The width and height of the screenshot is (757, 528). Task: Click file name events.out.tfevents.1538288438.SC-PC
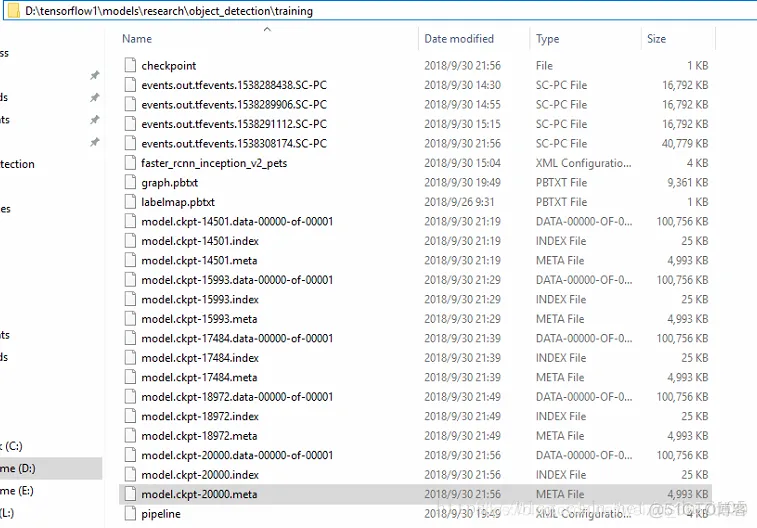[x=234, y=85]
